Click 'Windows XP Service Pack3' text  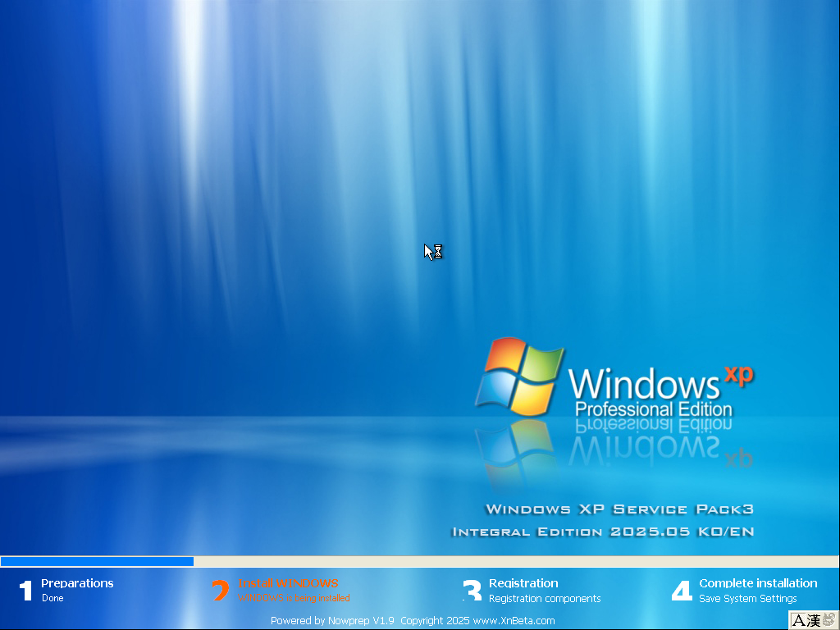(x=620, y=509)
